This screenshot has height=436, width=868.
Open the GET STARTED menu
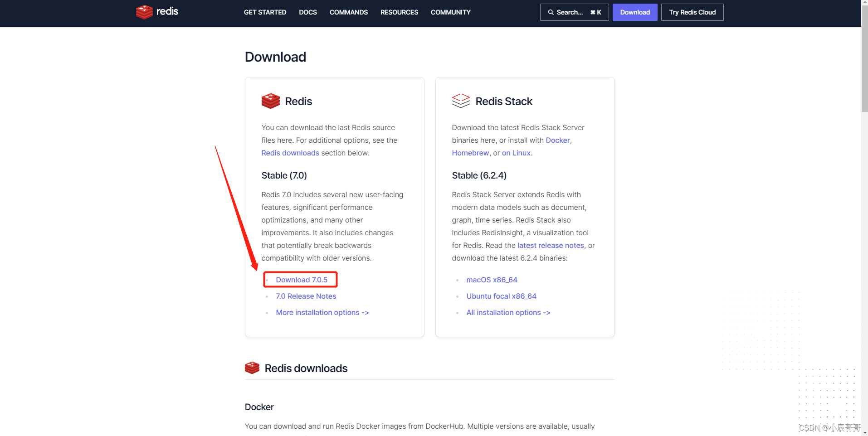click(265, 12)
